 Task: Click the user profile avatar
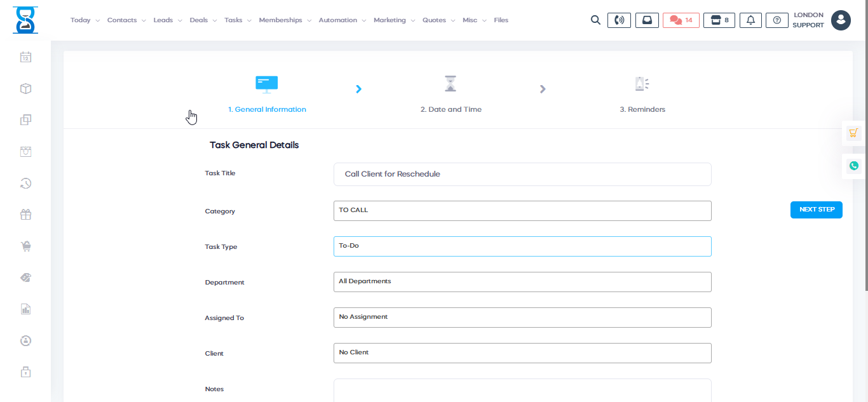coord(841,20)
